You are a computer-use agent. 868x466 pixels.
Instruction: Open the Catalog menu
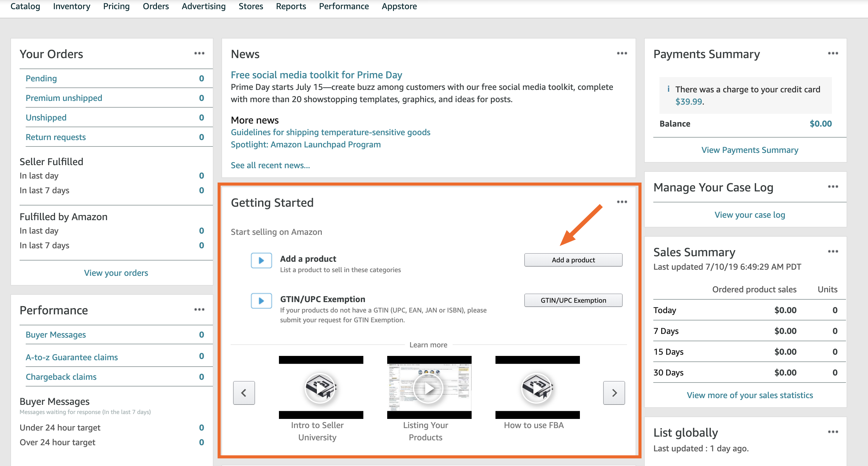[25, 6]
